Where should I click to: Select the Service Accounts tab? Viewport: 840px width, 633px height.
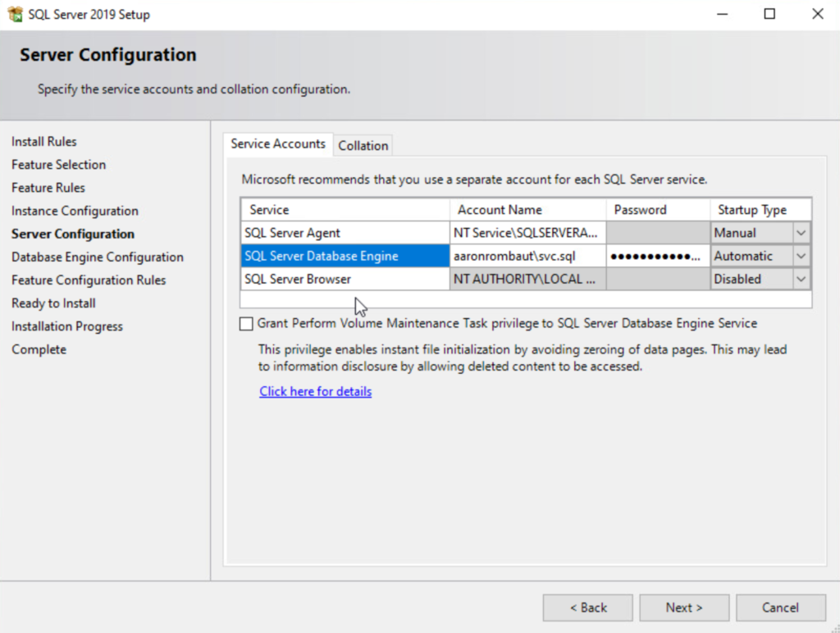[278, 143]
